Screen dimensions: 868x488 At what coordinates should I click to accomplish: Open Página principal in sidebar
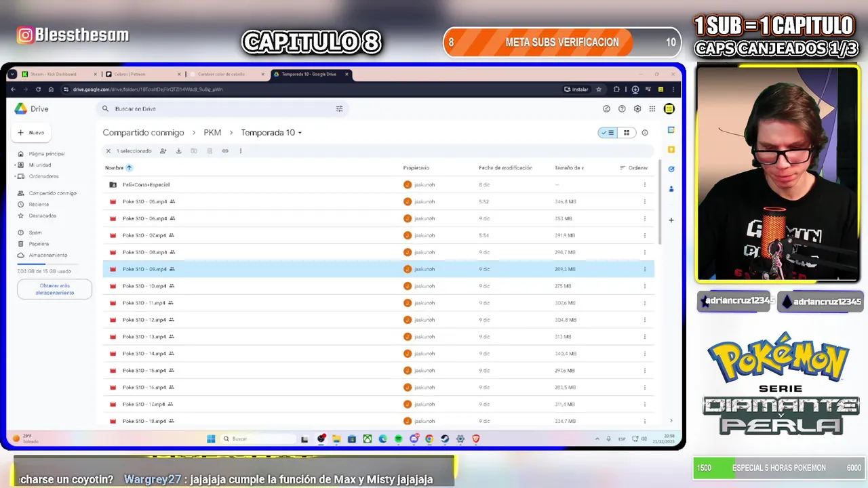[46, 154]
